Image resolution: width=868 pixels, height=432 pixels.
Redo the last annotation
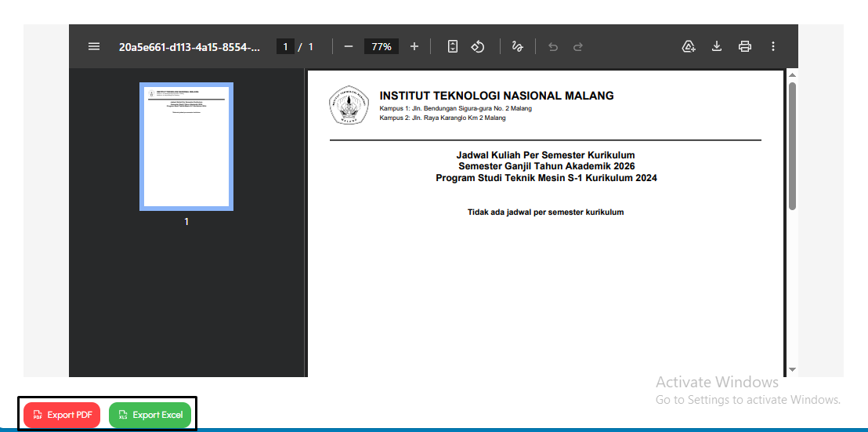578,46
